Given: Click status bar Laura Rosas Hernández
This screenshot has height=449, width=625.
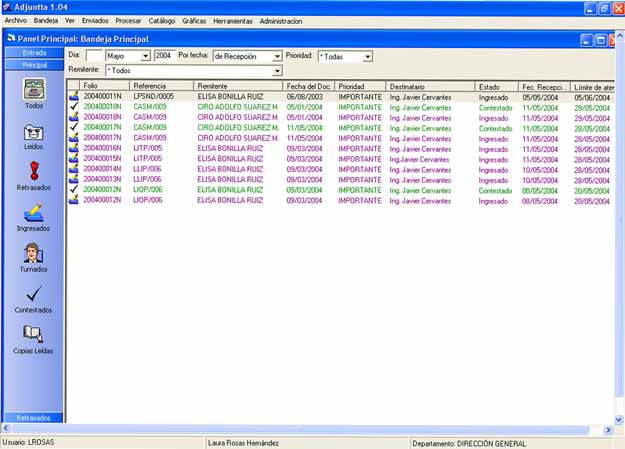Looking at the screenshot, I should pyautogui.click(x=243, y=443).
